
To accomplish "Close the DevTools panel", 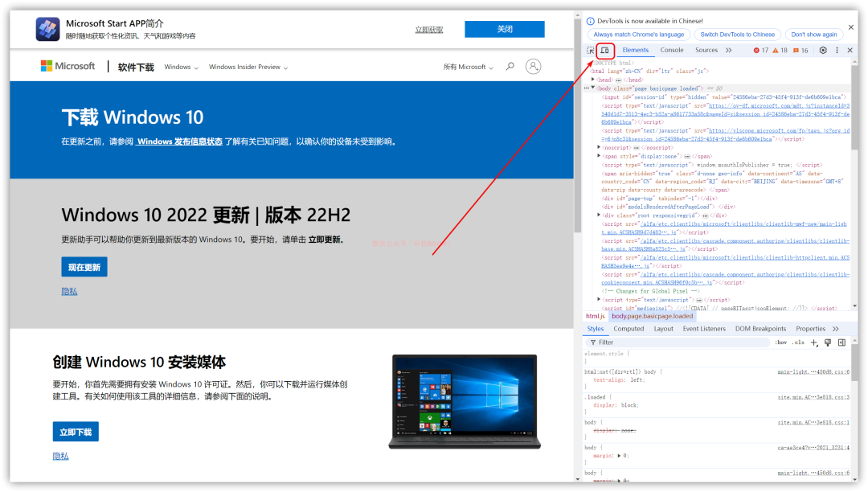I will point(850,51).
